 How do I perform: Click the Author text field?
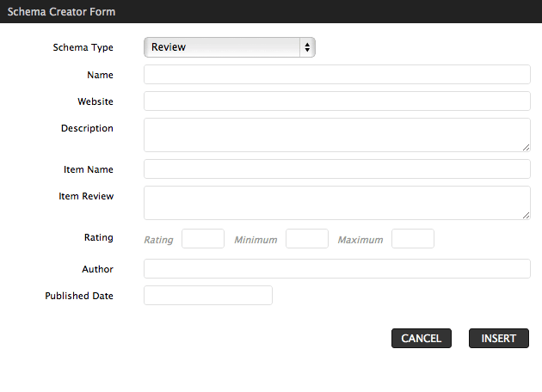click(x=337, y=268)
